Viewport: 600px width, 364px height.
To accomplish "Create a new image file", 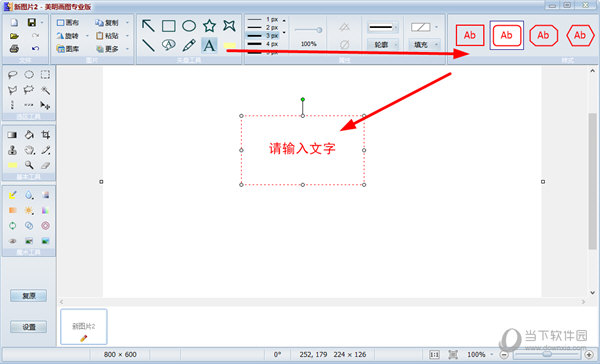I will [x=14, y=23].
